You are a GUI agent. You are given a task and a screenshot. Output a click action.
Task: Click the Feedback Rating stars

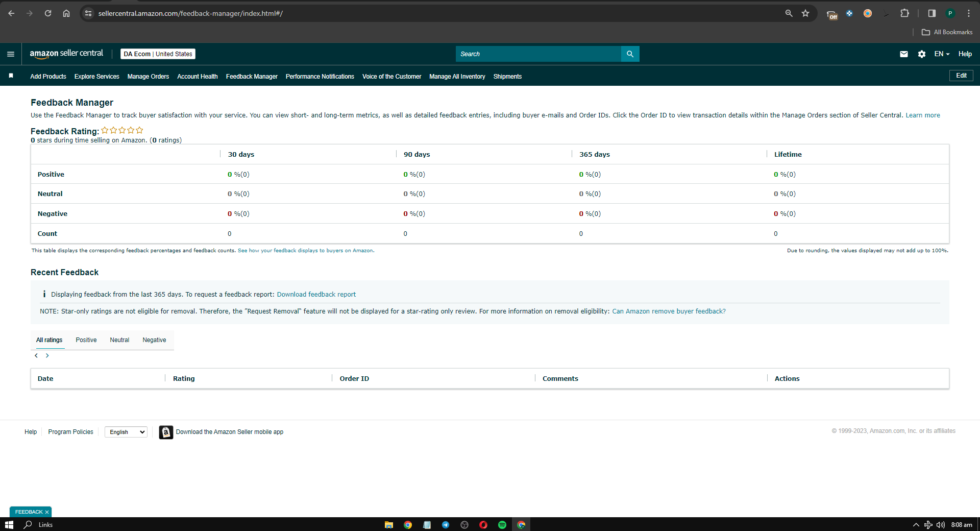pyautogui.click(x=122, y=131)
